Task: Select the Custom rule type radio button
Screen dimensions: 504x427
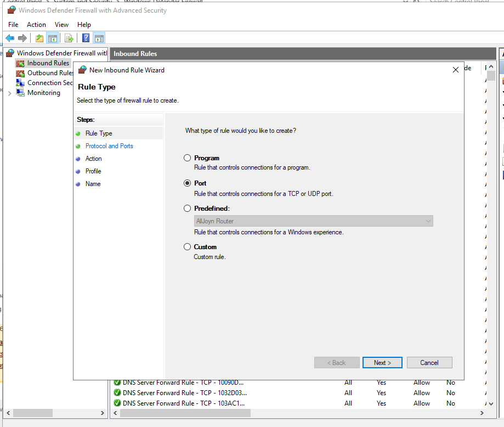Action: click(187, 247)
